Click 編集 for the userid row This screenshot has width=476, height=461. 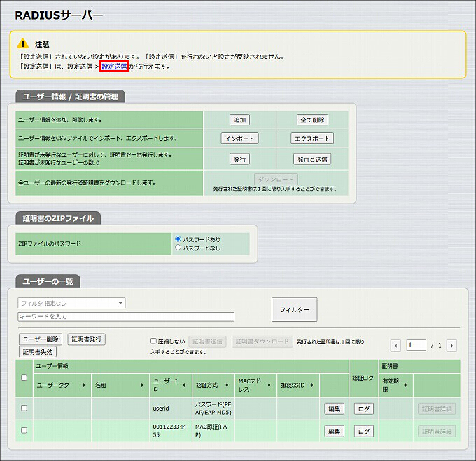point(334,409)
